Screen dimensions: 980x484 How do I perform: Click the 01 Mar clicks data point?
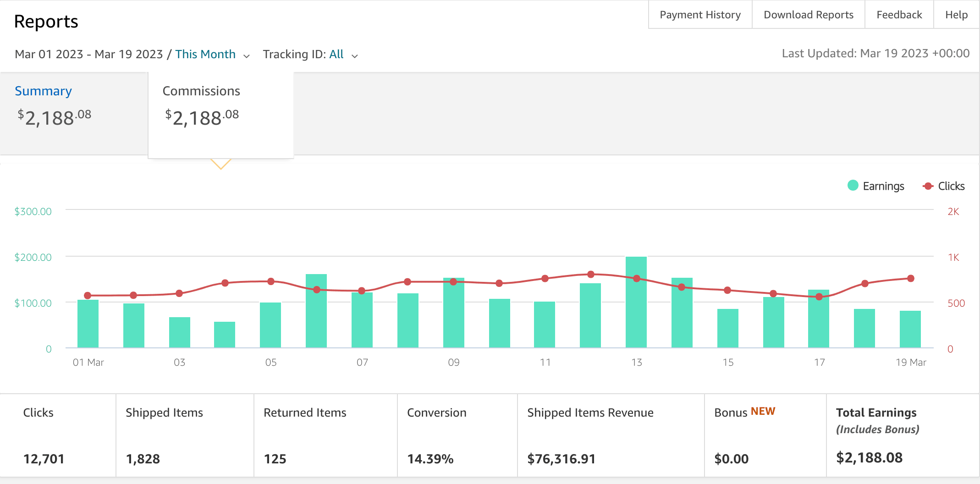pos(88,296)
